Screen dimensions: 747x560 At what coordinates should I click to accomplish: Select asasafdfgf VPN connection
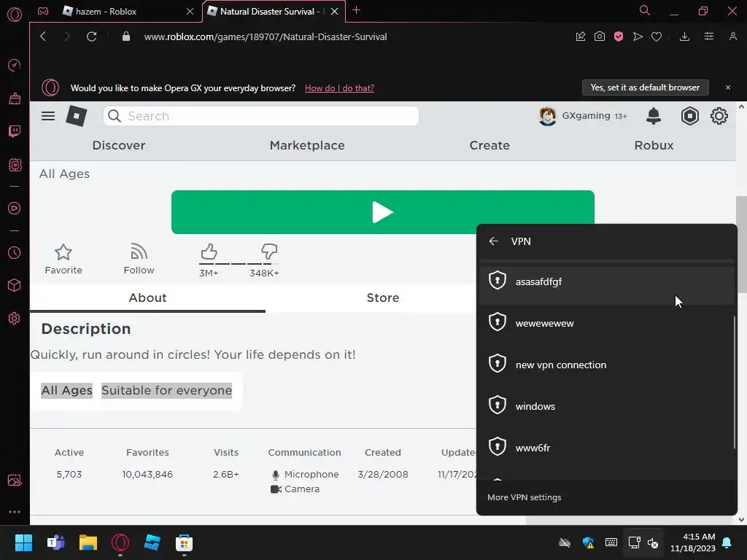606,282
